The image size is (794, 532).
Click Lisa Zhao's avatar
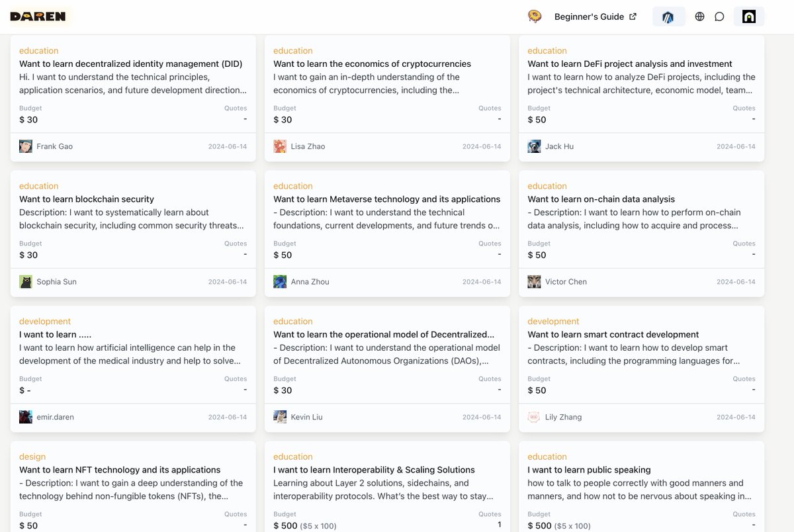280,146
